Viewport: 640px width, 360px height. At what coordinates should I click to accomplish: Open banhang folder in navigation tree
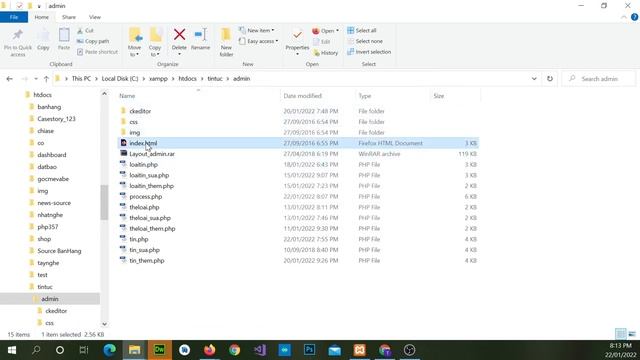click(x=49, y=107)
